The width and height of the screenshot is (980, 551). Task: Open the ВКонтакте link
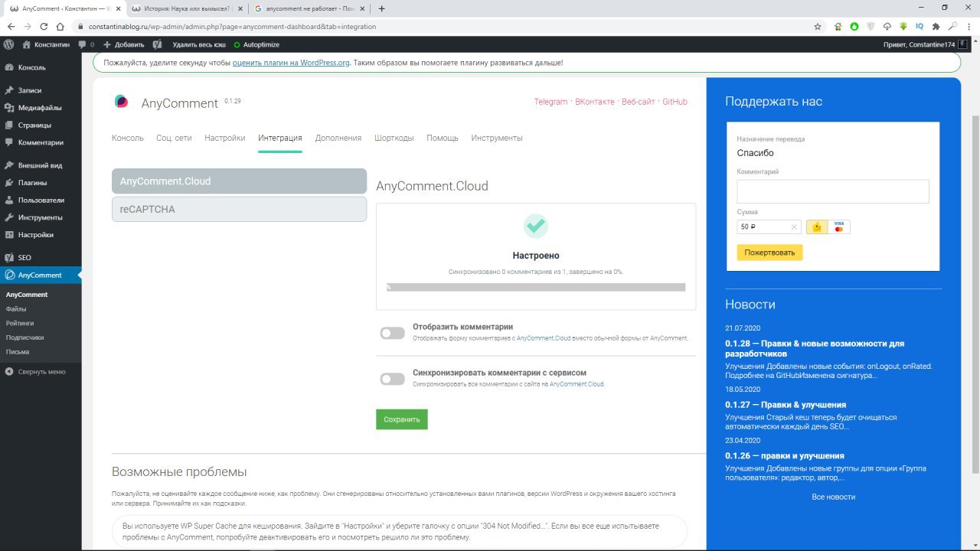(595, 102)
